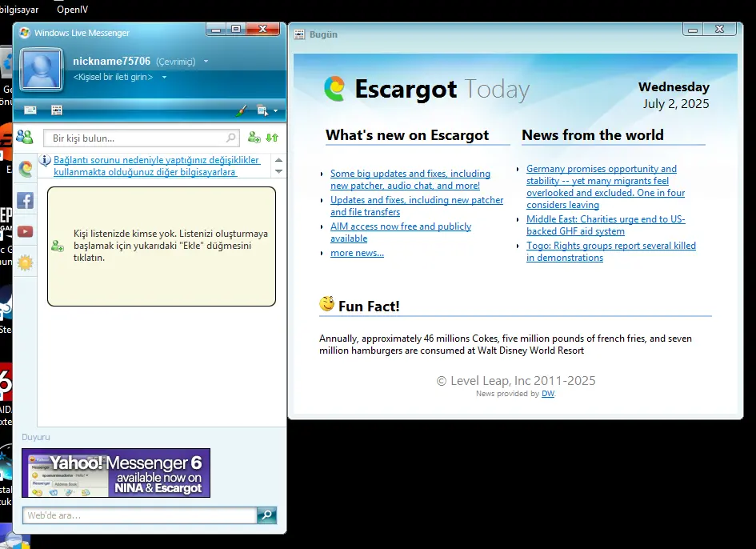Click the 'July 2, 2025' date text

[x=676, y=104]
